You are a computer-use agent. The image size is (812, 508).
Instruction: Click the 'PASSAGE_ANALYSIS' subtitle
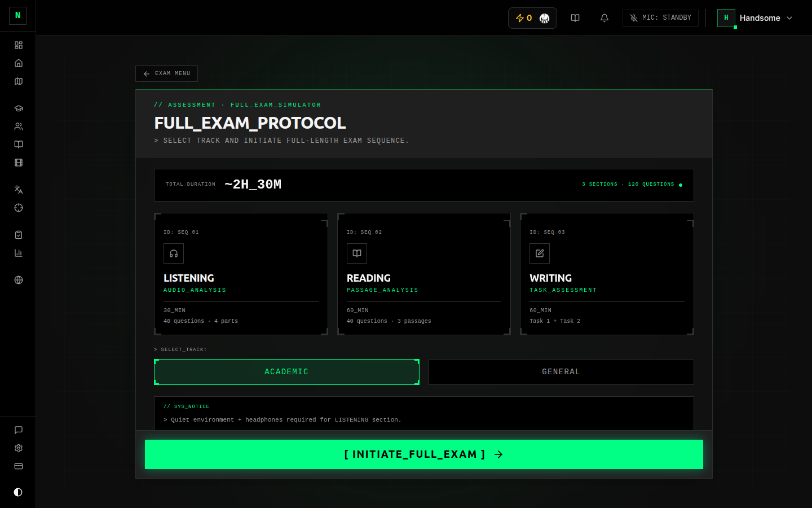pyautogui.click(x=382, y=290)
